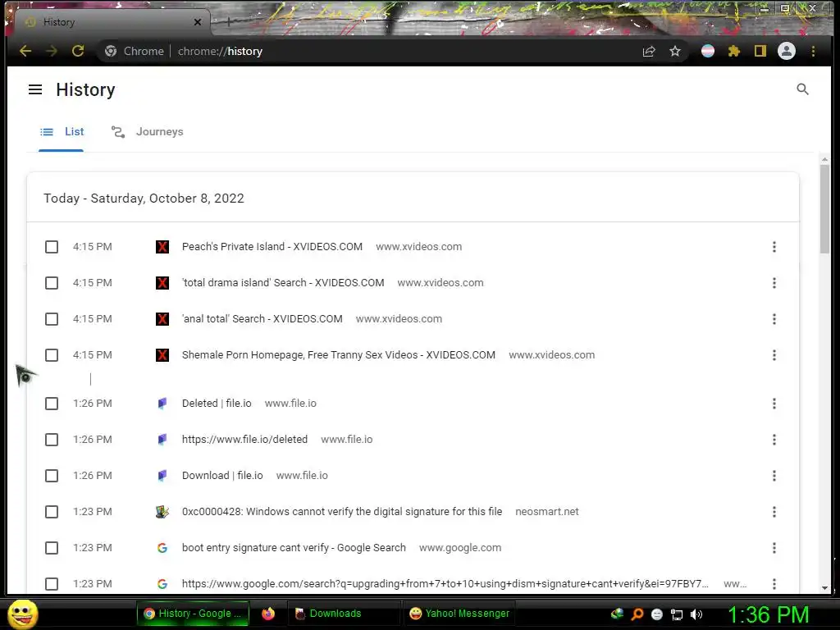Share this page via the share icon
The width and height of the screenshot is (840, 630).
(x=649, y=52)
